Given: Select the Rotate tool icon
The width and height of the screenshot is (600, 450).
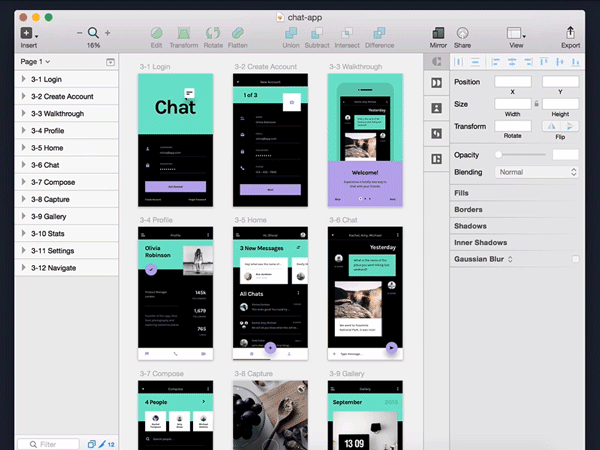Looking at the screenshot, I should point(212,33).
